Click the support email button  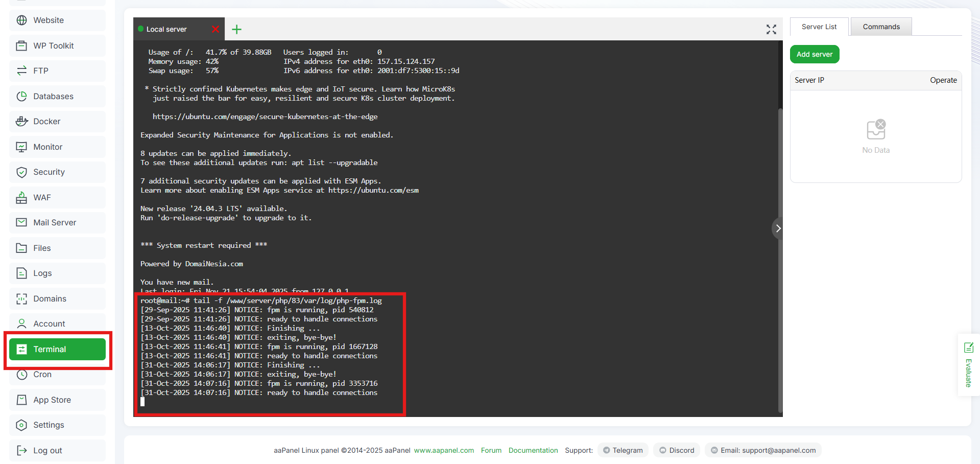(763, 450)
